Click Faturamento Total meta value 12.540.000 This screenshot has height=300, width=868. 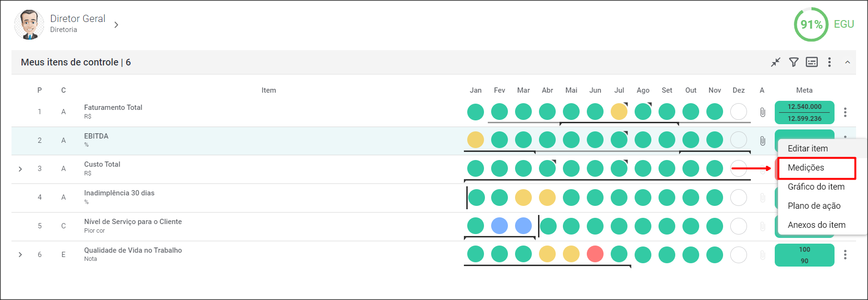(804, 107)
